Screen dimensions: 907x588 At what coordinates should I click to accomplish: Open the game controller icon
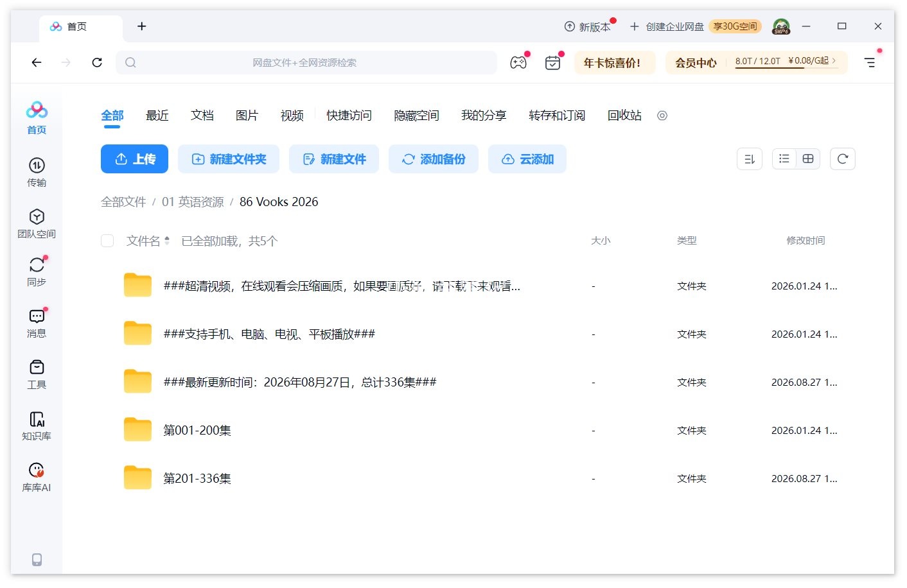click(518, 62)
